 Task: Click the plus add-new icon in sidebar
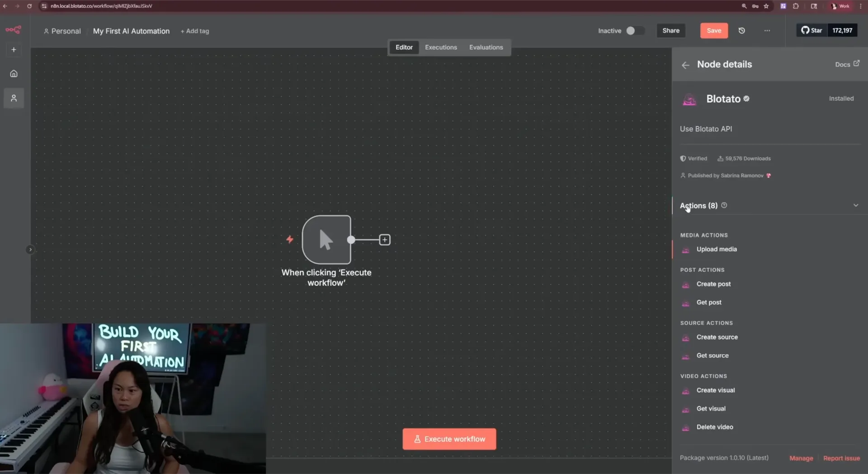tap(14, 50)
